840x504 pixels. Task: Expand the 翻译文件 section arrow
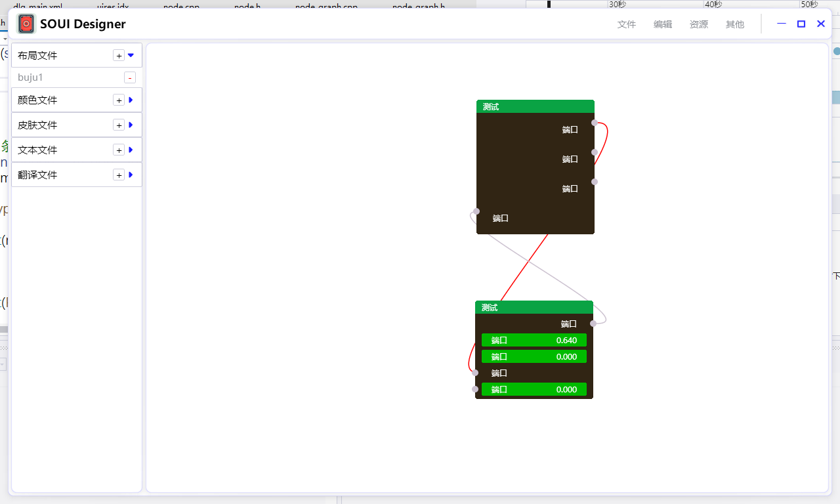[131, 175]
